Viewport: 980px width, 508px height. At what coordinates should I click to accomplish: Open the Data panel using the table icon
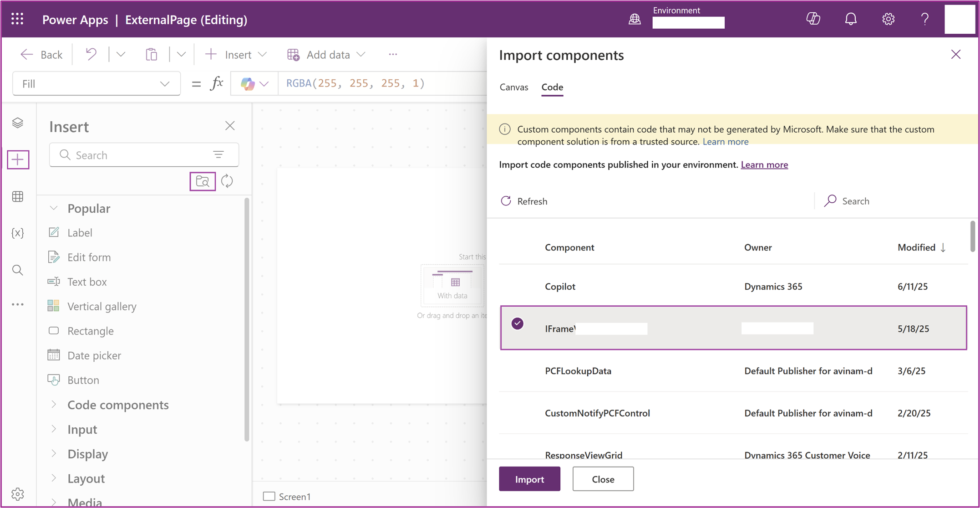click(18, 196)
